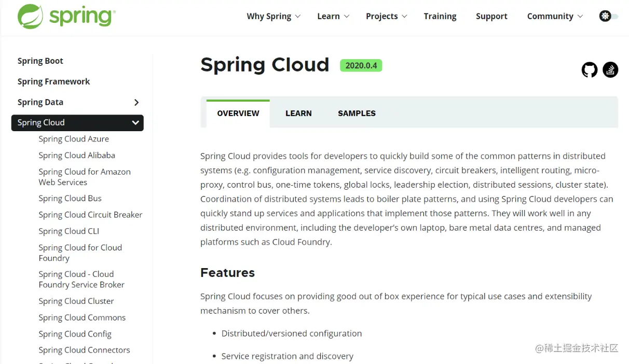
Task: Open Spring Cloud Cluster
Action: tap(76, 301)
